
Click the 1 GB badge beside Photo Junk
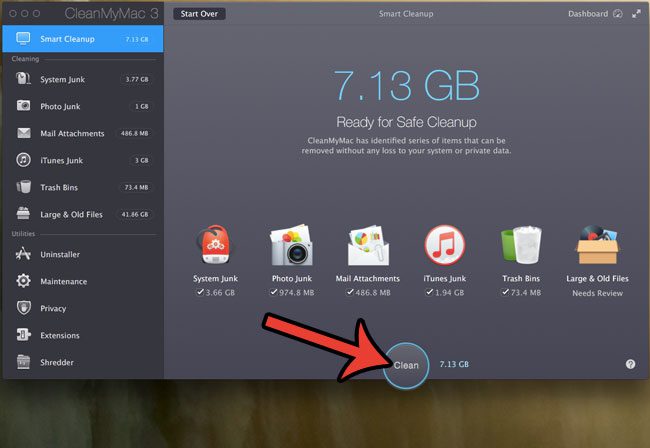point(141,107)
